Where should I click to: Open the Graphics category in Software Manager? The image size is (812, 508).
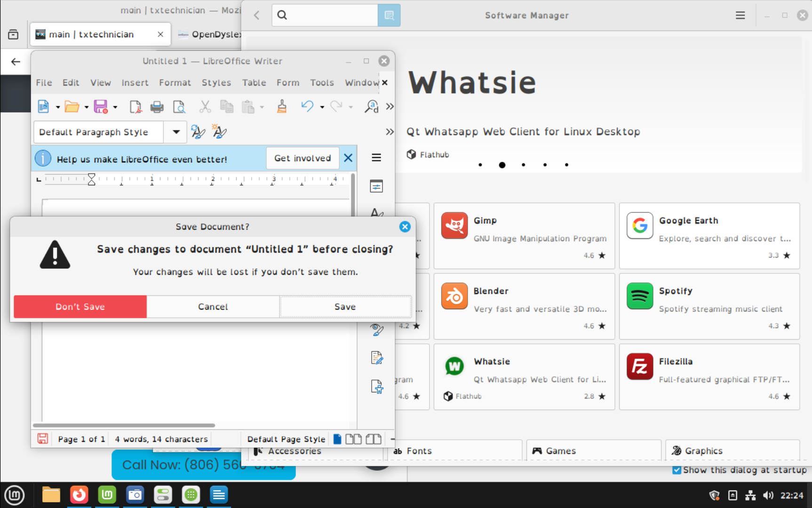tap(733, 451)
